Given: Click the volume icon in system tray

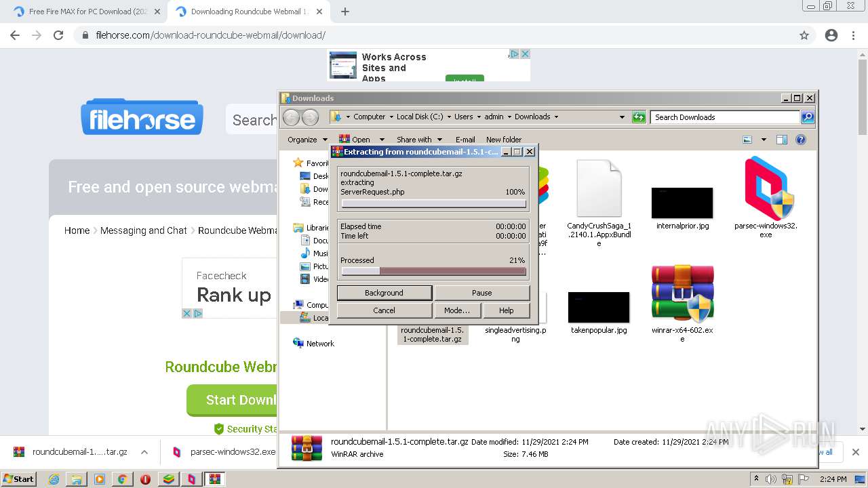Looking at the screenshot, I should (771, 479).
